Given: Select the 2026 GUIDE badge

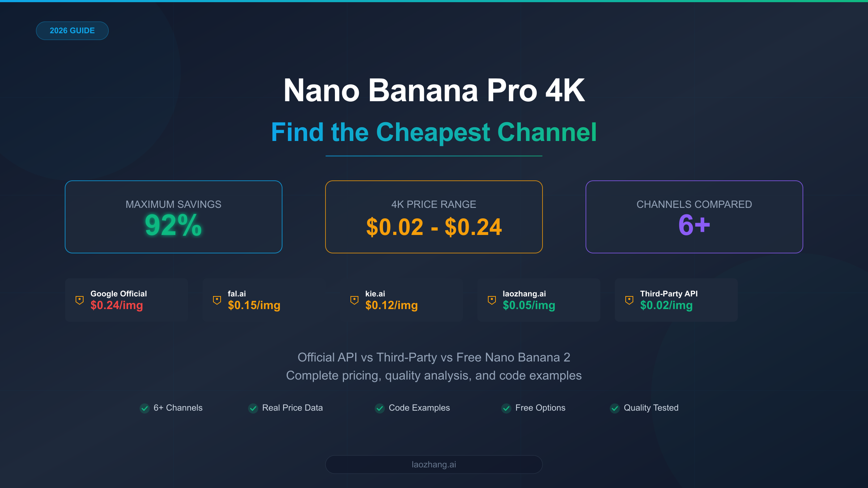Looking at the screenshot, I should [72, 31].
